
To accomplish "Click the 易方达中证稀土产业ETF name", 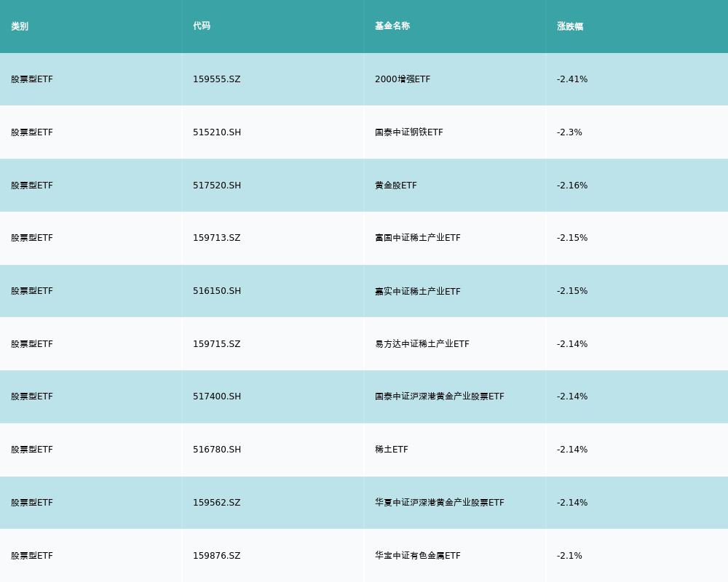I will pos(422,344).
